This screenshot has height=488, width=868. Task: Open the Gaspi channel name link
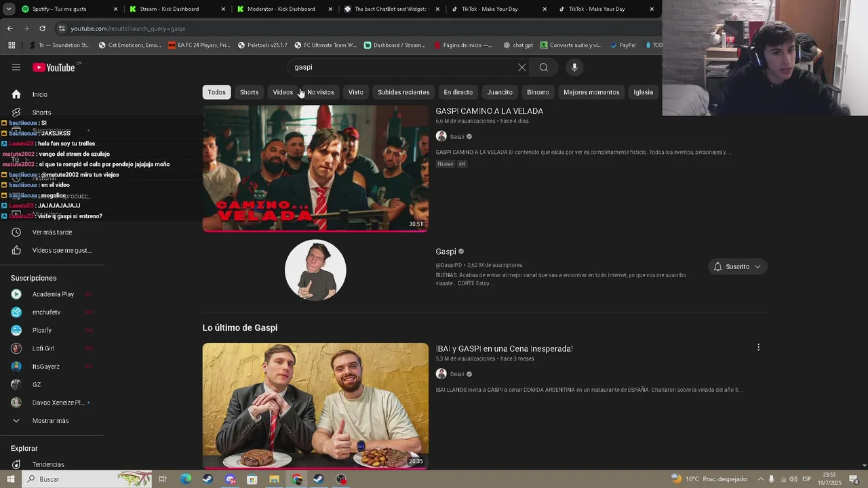[x=446, y=251]
